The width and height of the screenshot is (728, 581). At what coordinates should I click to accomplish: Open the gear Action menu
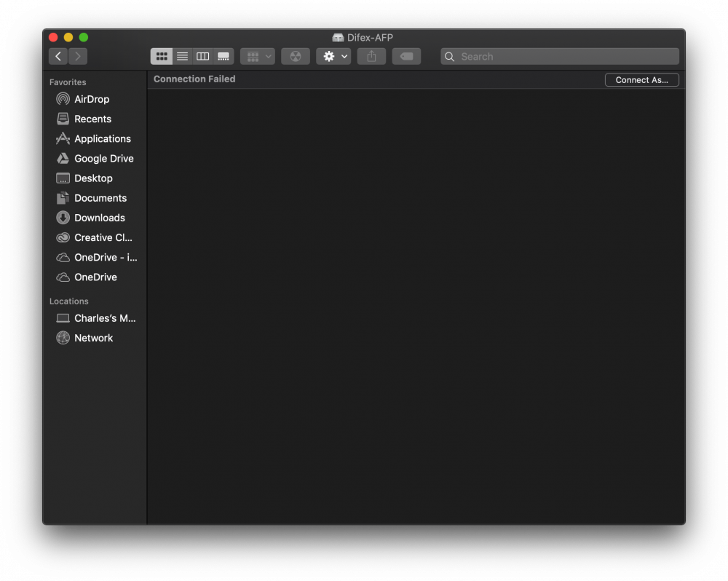[x=333, y=56]
